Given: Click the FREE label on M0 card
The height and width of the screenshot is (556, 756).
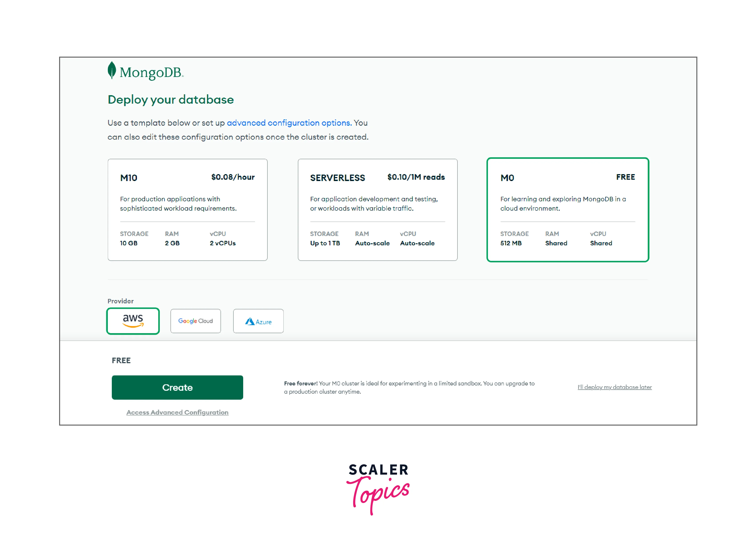Looking at the screenshot, I should tap(625, 177).
